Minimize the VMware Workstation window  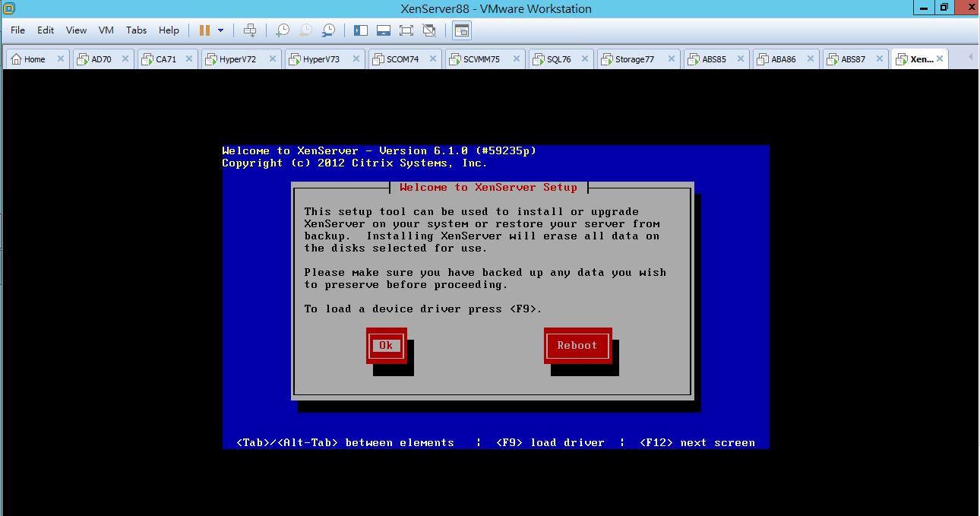[x=922, y=7]
